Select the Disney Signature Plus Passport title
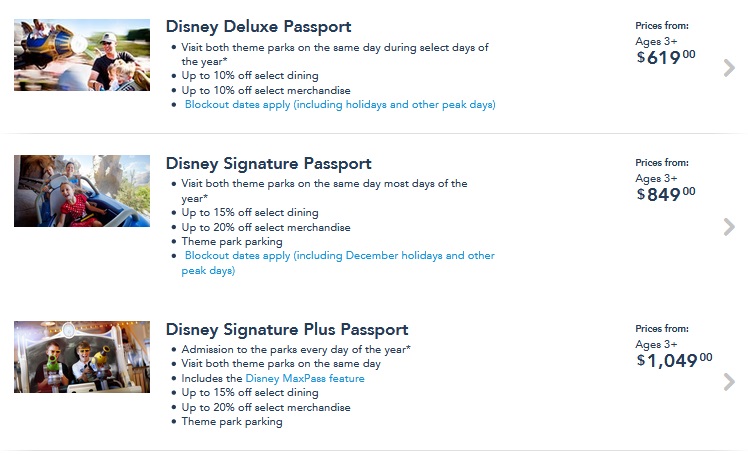 (x=286, y=329)
